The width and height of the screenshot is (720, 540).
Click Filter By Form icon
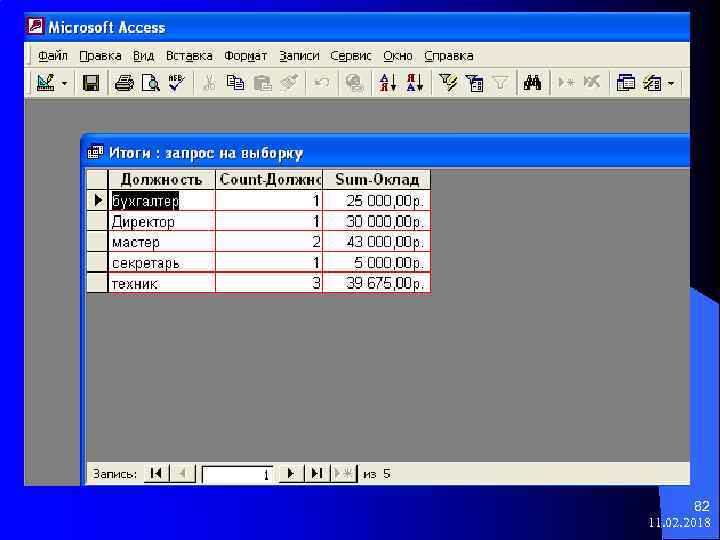point(474,83)
